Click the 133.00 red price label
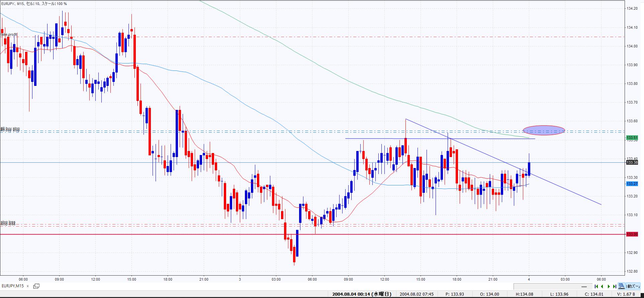 tap(632, 234)
